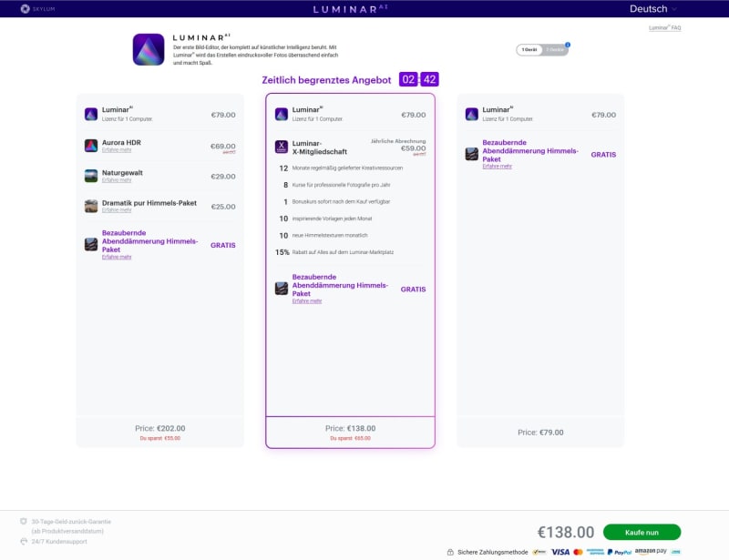Screen dimensions: 729x560
Task: Click Luminar AI icon in left bundle card
Action: click(91, 114)
